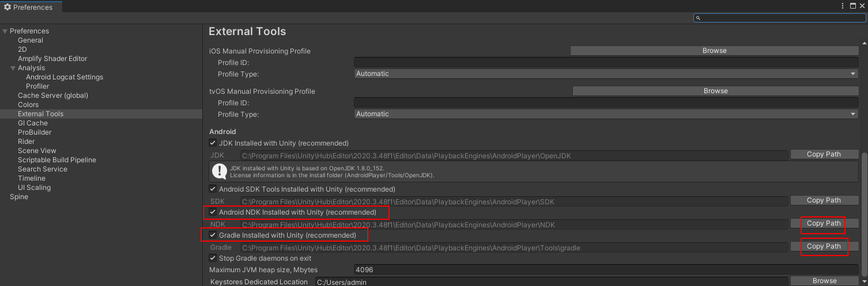
Task: Open iOS Profile Type dropdown
Action: (x=606, y=74)
